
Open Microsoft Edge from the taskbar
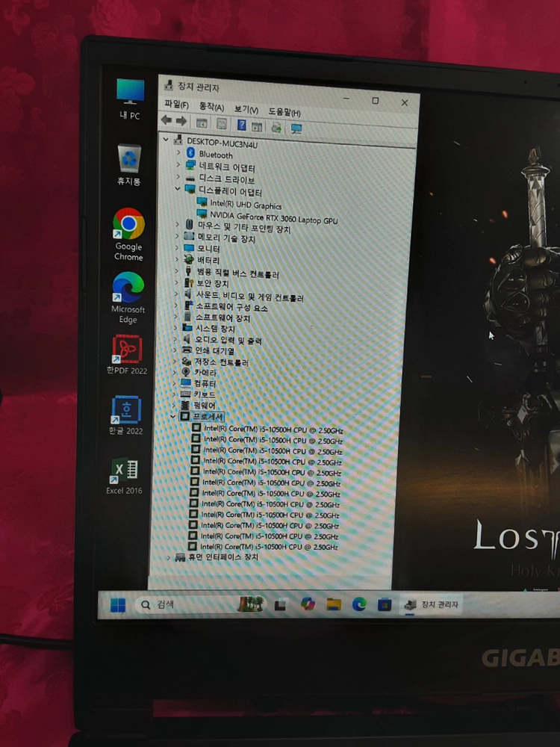click(359, 604)
